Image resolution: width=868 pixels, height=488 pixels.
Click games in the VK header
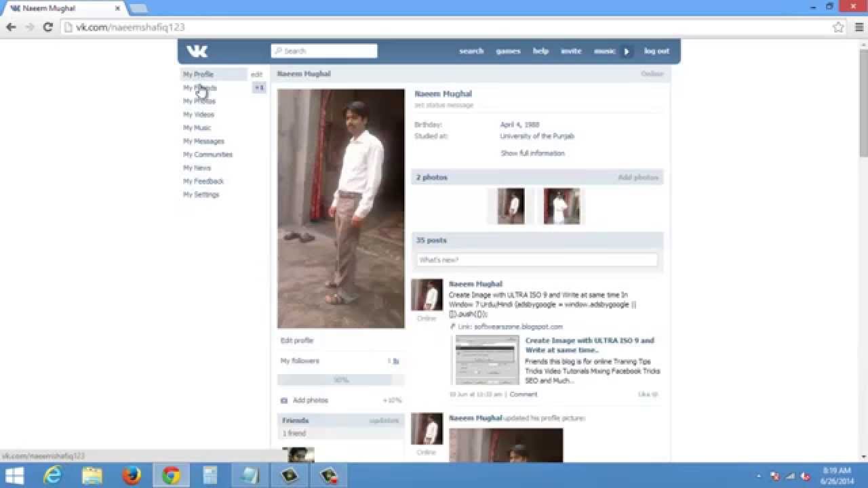(508, 51)
